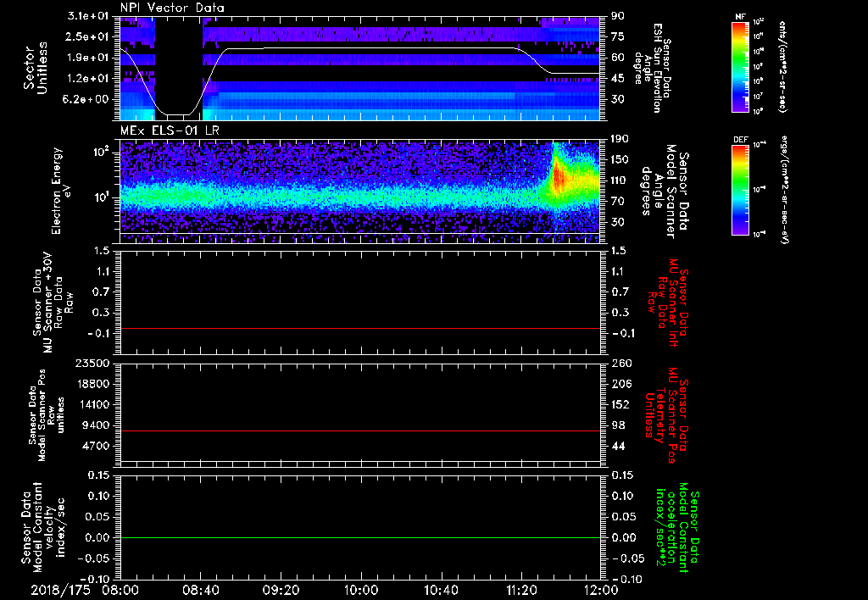The width and height of the screenshot is (868, 600).
Task: Click the 6.2e+00 sector tick value
Action: coord(87,99)
